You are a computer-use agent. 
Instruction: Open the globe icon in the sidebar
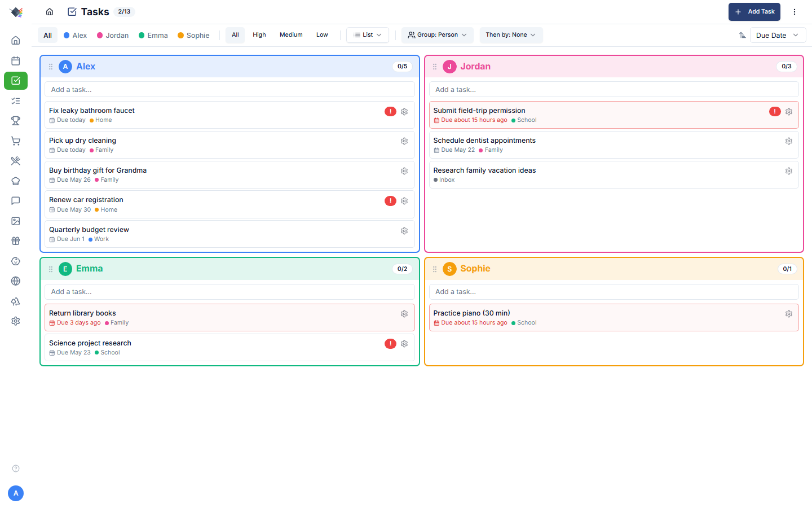click(x=16, y=281)
